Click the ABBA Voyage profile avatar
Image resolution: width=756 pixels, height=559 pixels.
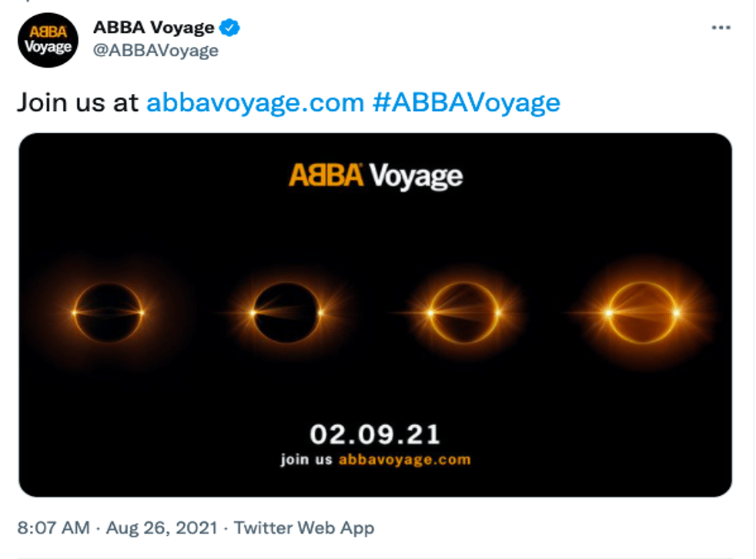coord(48,40)
